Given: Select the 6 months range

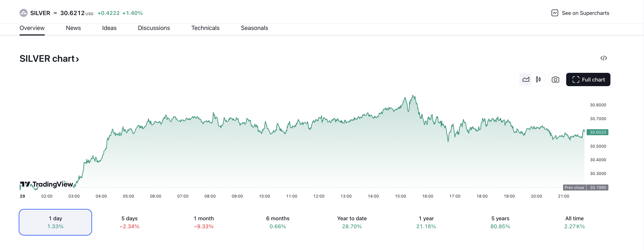Looking at the screenshot, I should pyautogui.click(x=278, y=222).
